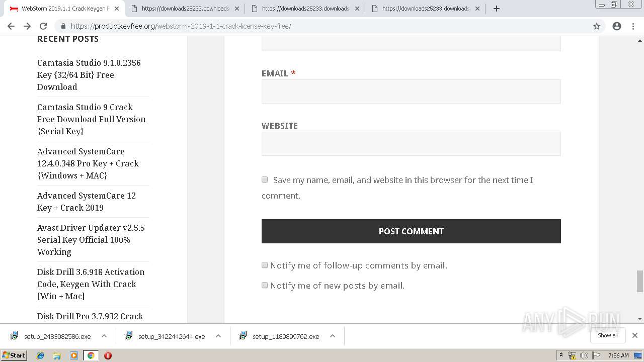Go back to the previous page
Image resolution: width=644 pixels, height=362 pixels.
[x=11, y=26]
